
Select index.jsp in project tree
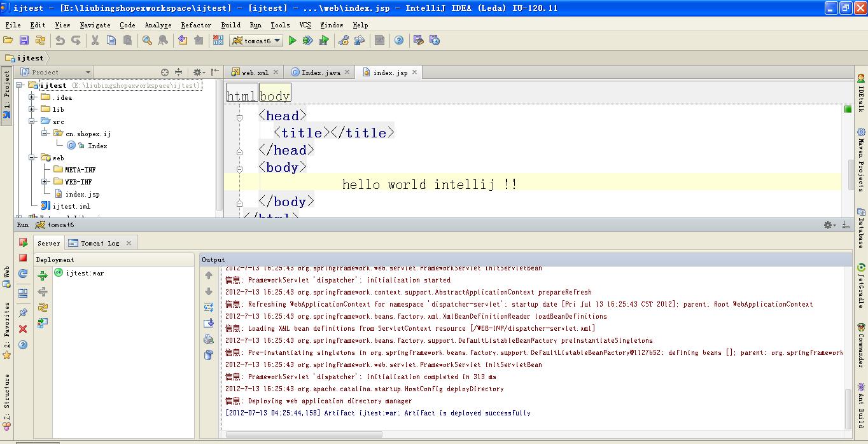(82, 194)
